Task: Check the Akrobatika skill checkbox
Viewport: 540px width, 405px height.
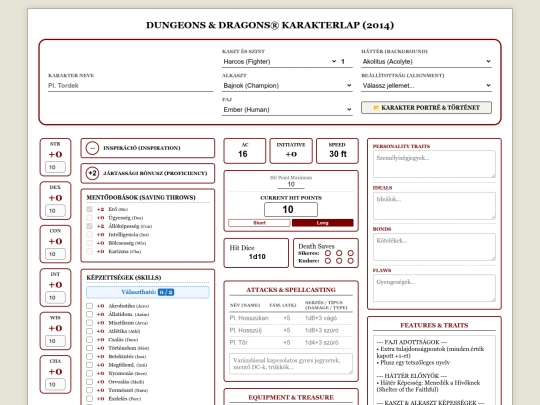Action: [x=90, y=306]
